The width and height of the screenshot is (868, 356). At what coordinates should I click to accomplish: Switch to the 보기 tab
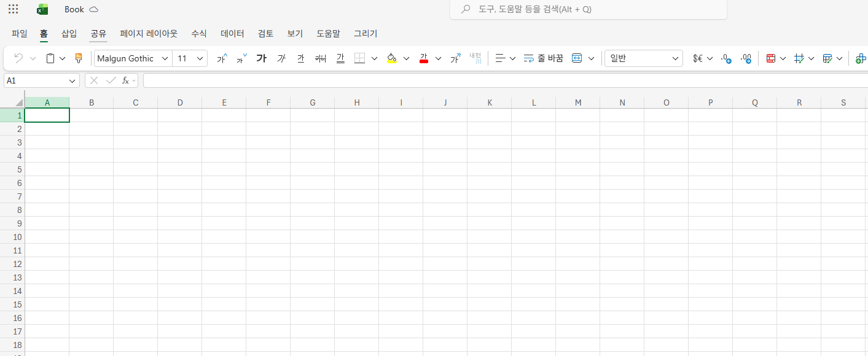295,34
